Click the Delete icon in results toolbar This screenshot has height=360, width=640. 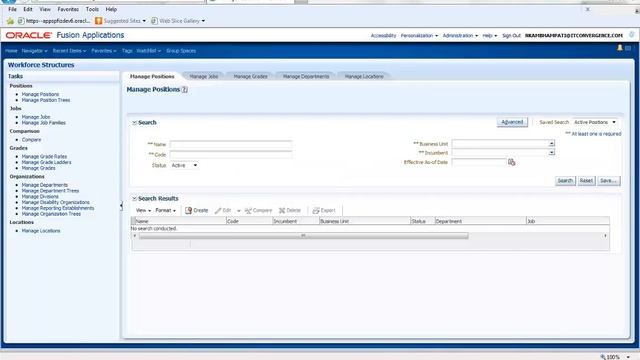pyautogui.click(x=282, y=211)
